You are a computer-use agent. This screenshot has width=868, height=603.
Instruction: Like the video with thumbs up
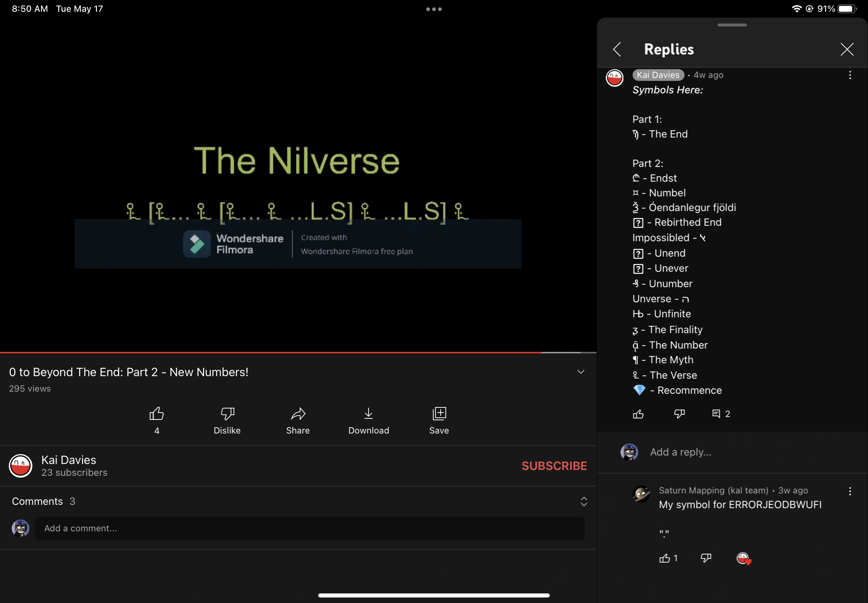pos(156,414)
